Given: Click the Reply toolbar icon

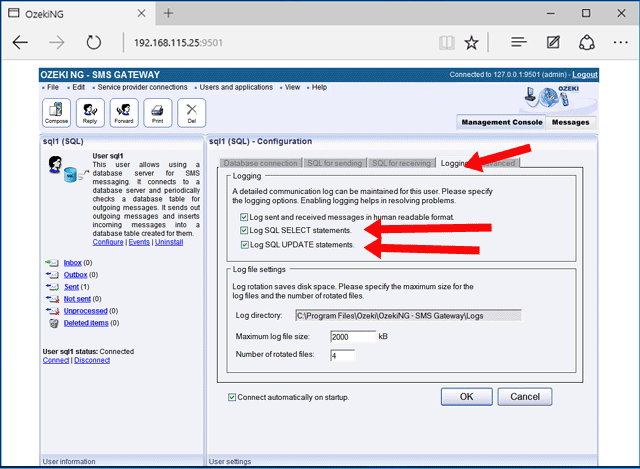Looking at the screenshot, I should pyautogui.click(x=90, y=113).
